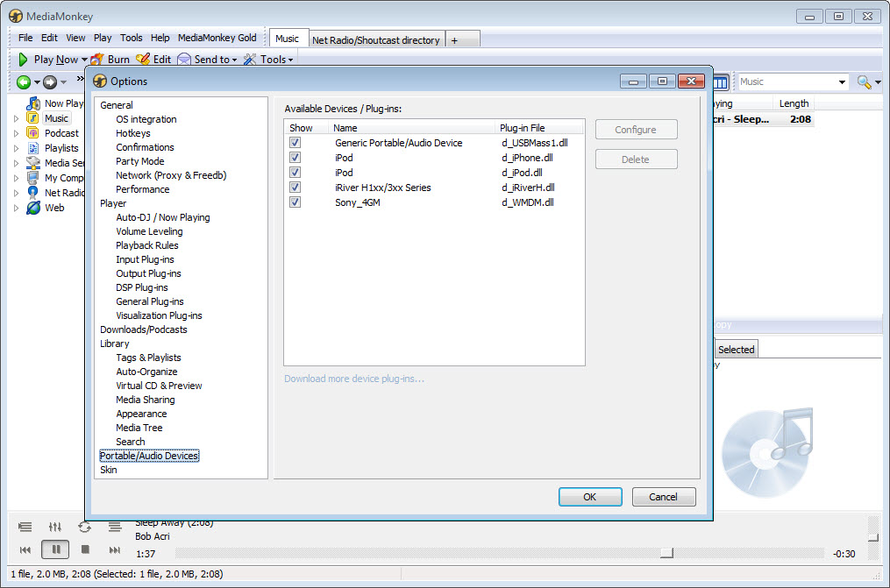Uncheck iRiver H1xx/3xx Series checkbox
Image resolution: width=890 pixels, height=588 pixels.
[x=295, y=188]
